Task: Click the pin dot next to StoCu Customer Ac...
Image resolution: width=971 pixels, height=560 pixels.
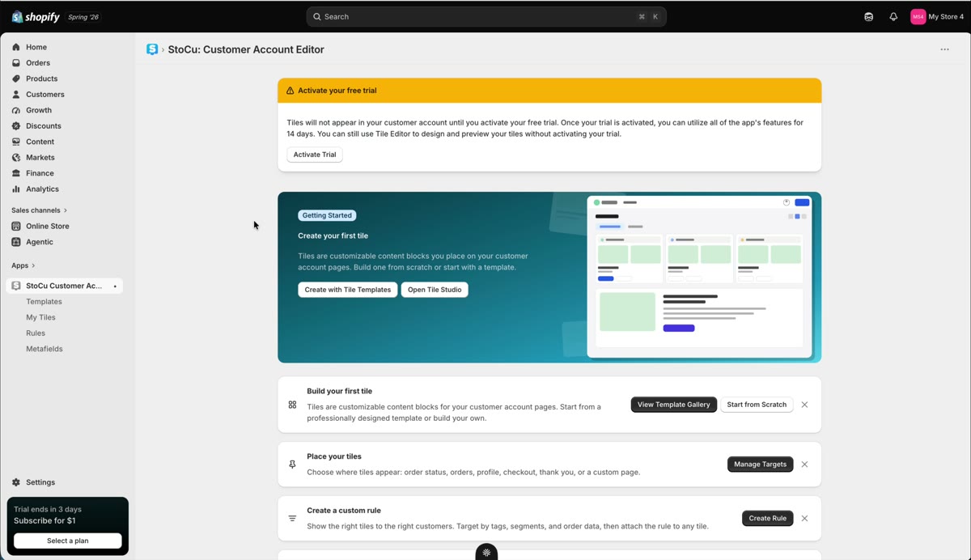Action: (115, 286)
